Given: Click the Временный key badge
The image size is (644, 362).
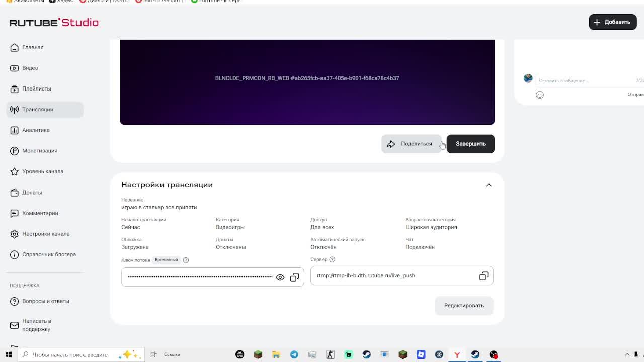Looking at the screenshot, I should (x=166, y=260).
